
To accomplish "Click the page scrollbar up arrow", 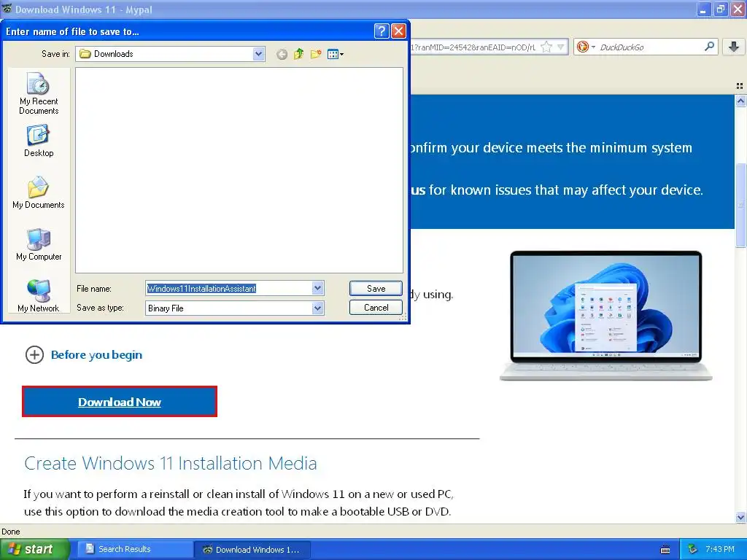I will click(x=740, y=101).
